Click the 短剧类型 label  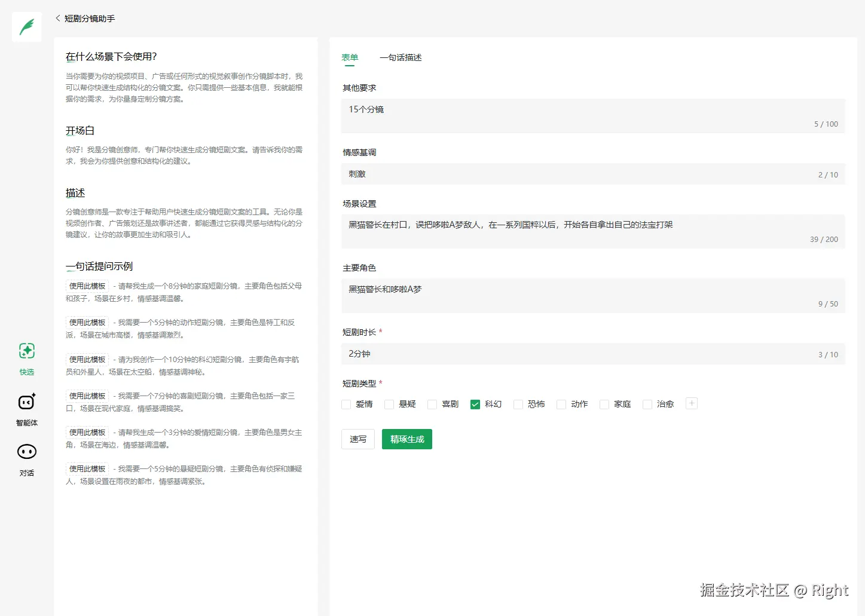(x=359, y=384)
